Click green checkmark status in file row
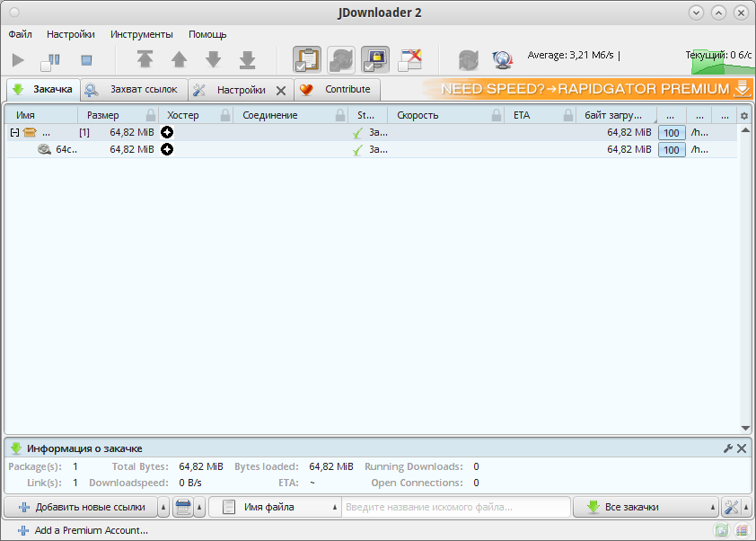 click(x=357, y=150)
